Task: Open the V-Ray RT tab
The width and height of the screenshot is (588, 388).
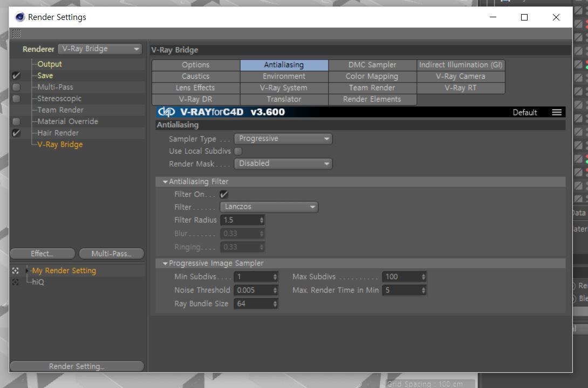Action: [461, 88]
